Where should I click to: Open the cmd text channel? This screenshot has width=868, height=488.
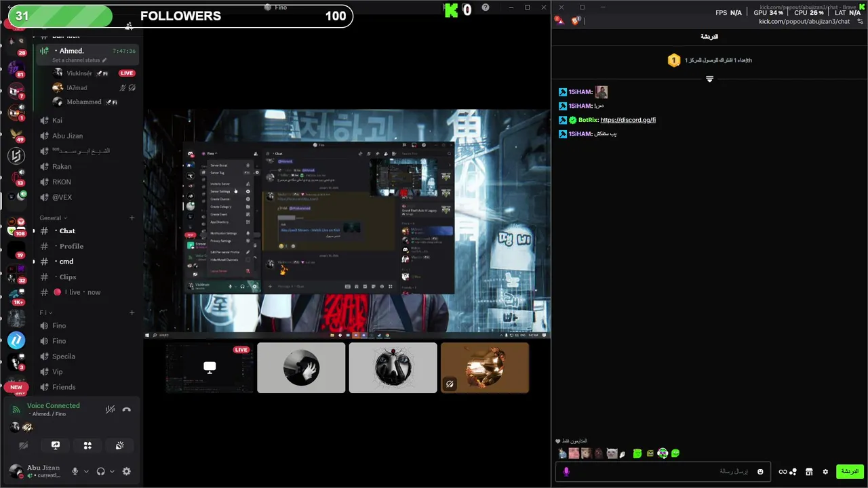tap(88, 261)
